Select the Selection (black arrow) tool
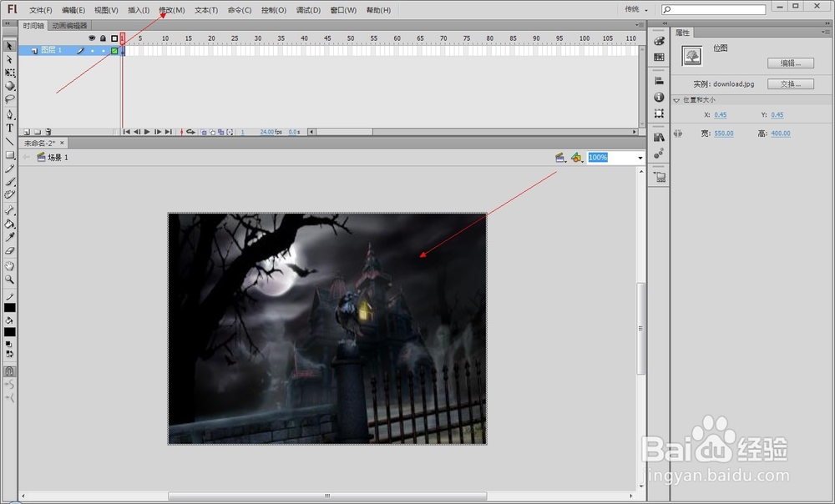This screenshot has width=835, height=504. (9, 46)
